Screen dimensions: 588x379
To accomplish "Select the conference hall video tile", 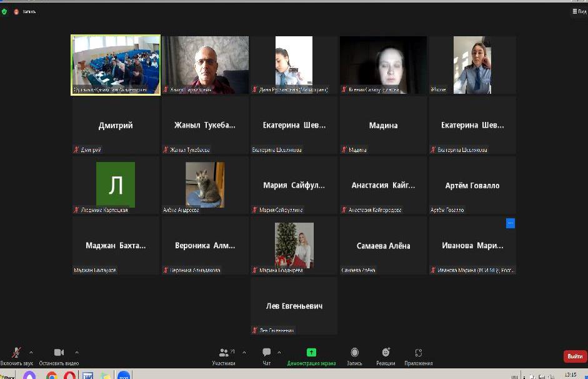I will pos(116,64).
